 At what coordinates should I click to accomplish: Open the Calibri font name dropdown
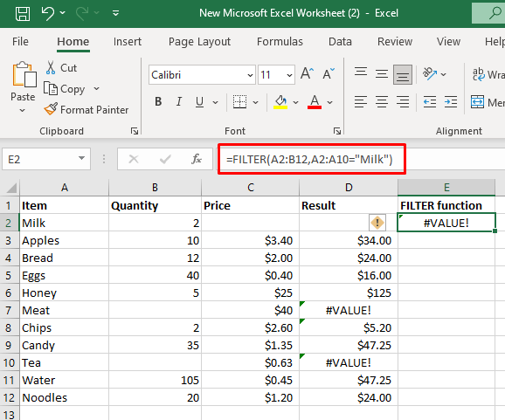coord(250,75)
